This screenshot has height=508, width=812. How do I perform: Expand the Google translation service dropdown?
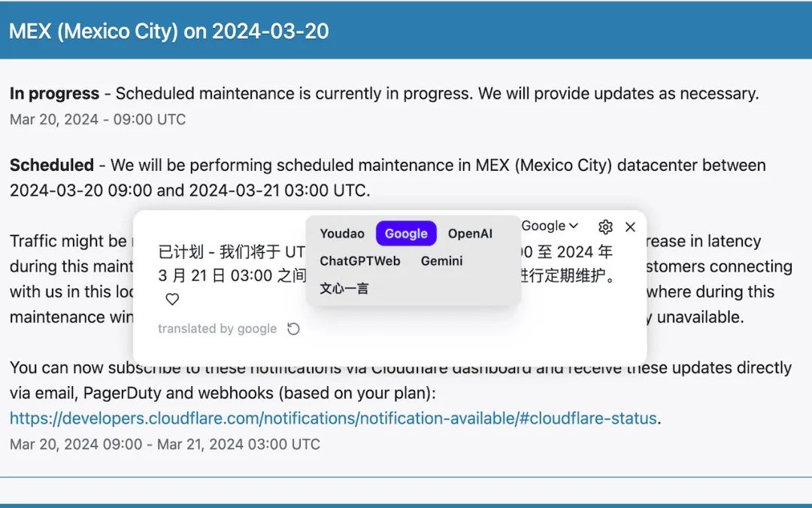(550, 226)
